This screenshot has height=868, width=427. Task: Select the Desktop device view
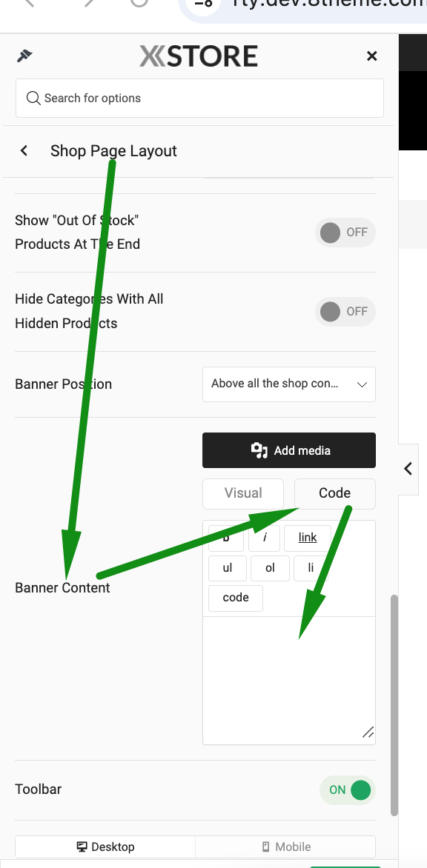click(105, 847)
